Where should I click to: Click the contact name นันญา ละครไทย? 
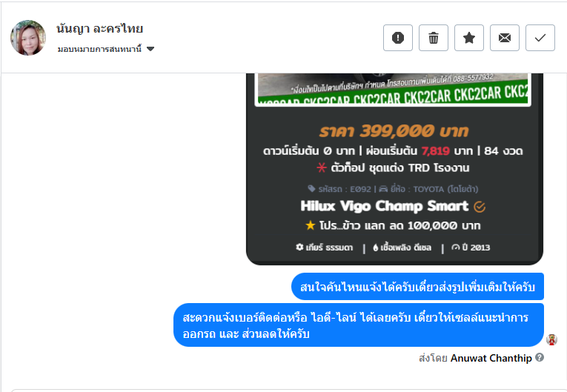(x=100, y=29)
